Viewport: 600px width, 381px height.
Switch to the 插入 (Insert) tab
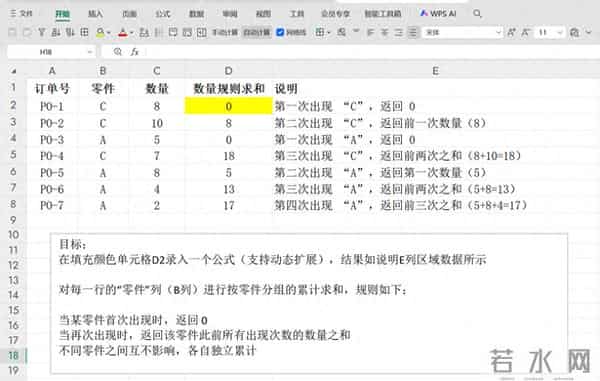(95, 14)
